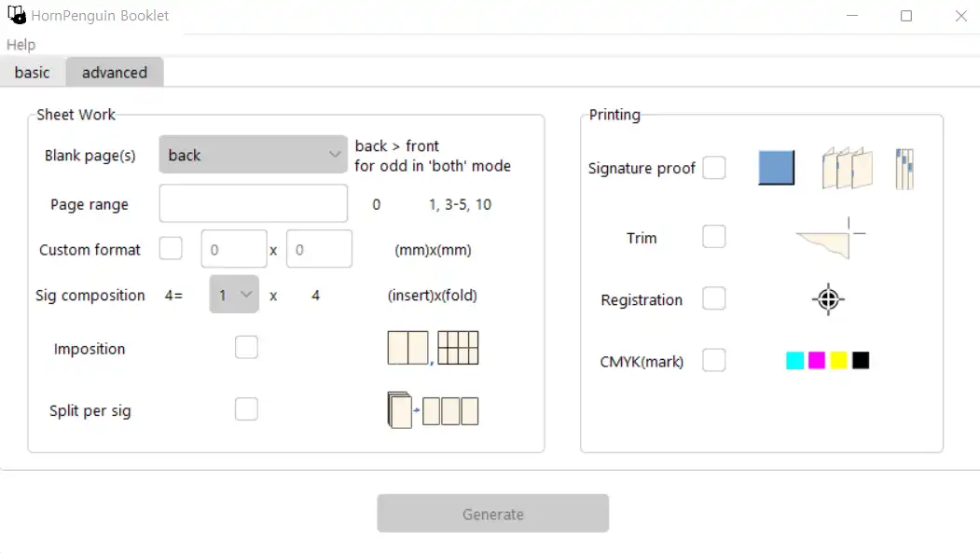Viewport: 980px width, 553px height.
Task: Click the registration crosshair mark icon
Action: pos(827,299)
